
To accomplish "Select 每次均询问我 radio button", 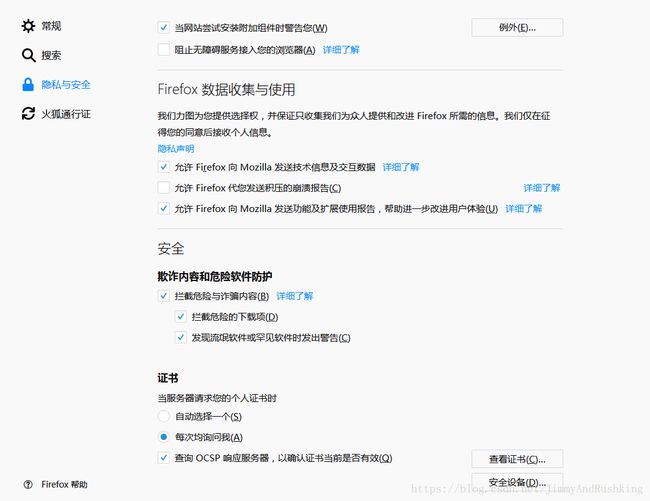I will pyautogui.click(x=164, y=437).
